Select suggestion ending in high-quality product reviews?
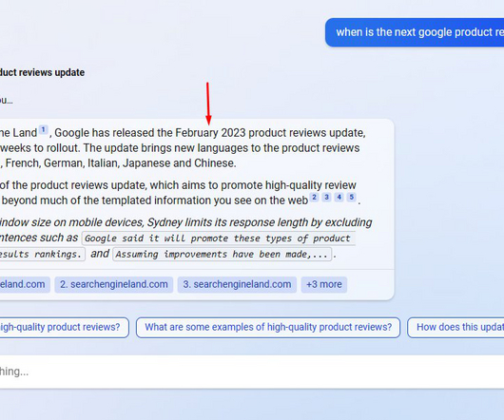Image resolution: width=504 pixels, height=420 pixels. coord(63,327)
